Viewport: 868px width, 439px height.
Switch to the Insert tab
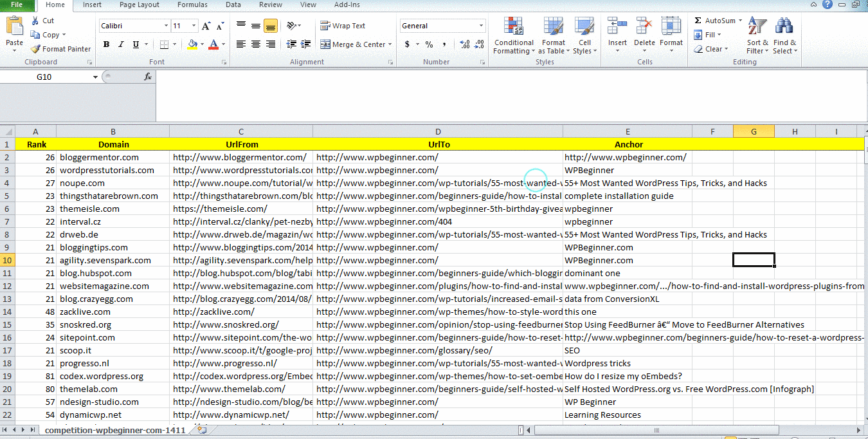click(92, 5)
